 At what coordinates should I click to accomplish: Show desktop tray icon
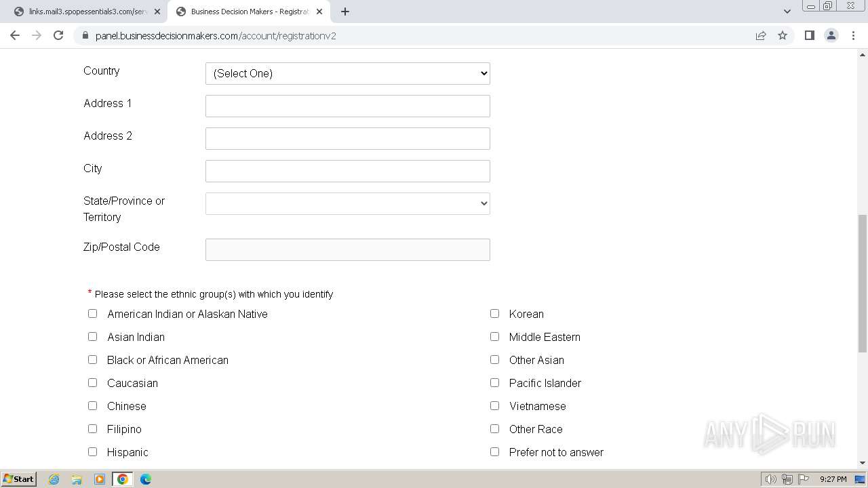pos(860,479)
